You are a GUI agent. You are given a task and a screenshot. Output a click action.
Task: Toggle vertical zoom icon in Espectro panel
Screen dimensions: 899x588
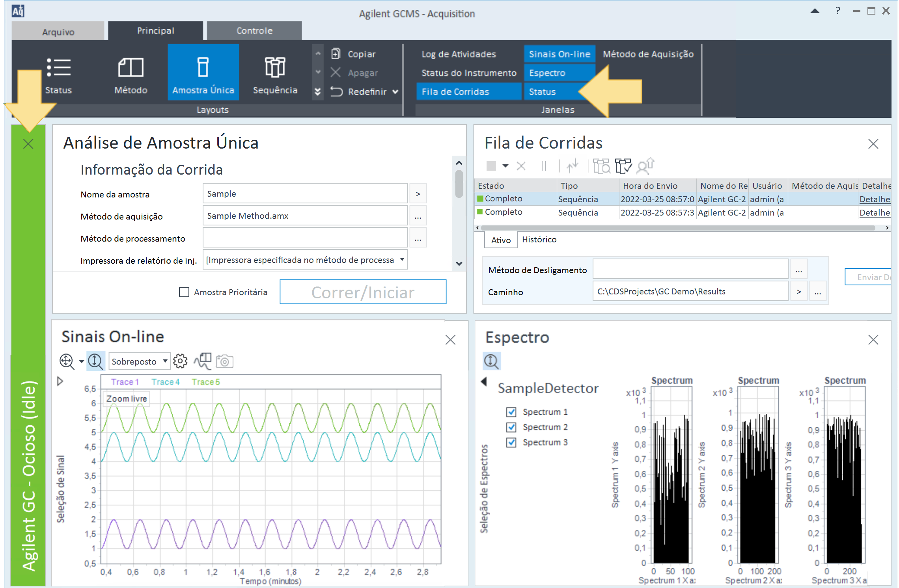coord(492,361)
